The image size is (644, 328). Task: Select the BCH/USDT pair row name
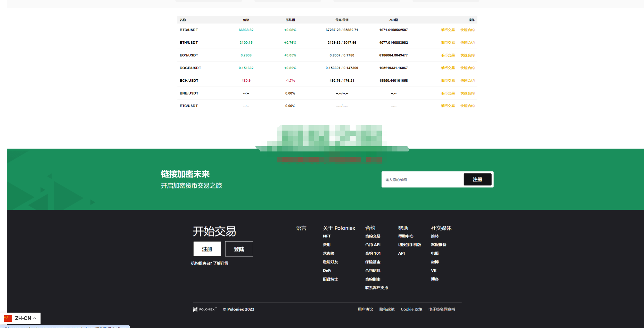pyautogui.click(x=189, y=80)
